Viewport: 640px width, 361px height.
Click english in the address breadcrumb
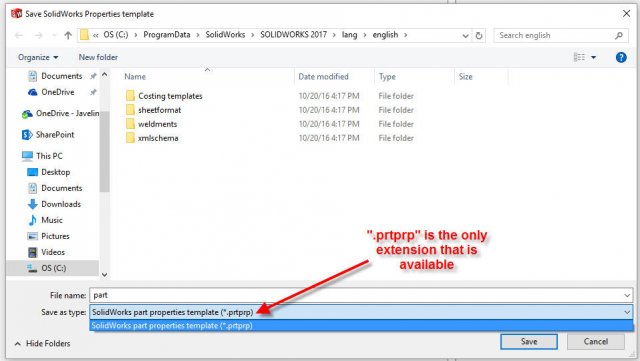click(x=385, y=35)
